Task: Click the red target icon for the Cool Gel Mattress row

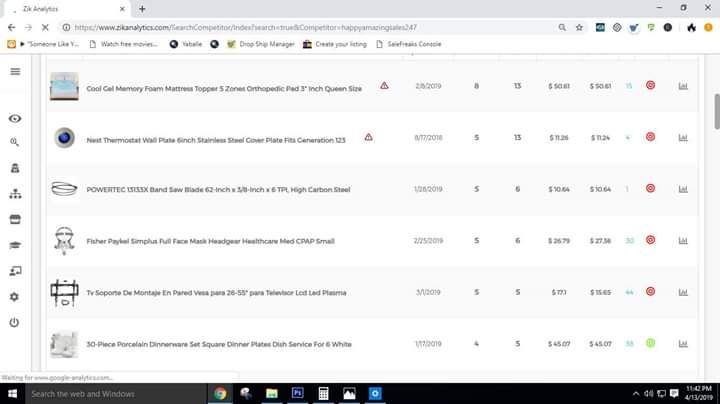Action: coord(650,86)
